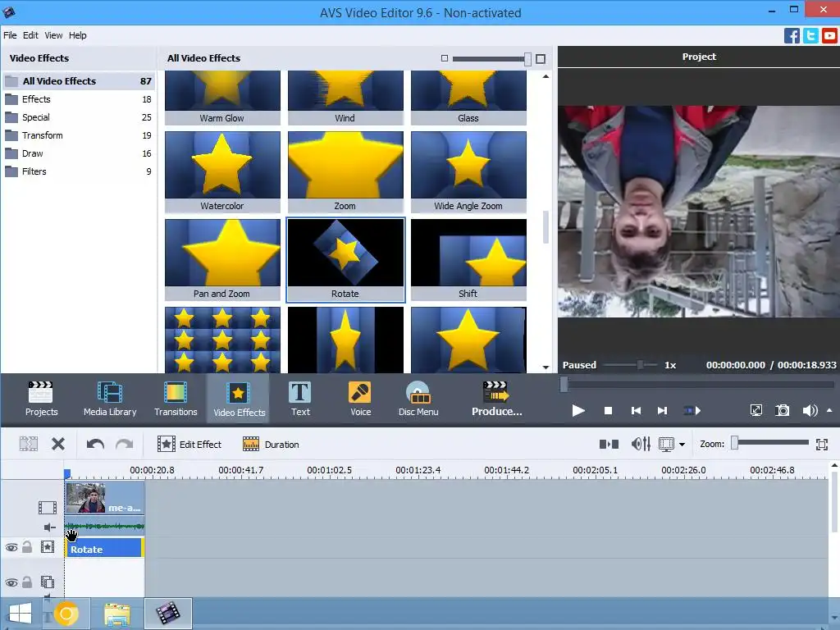Open the Transitions section

coord(176,399)
